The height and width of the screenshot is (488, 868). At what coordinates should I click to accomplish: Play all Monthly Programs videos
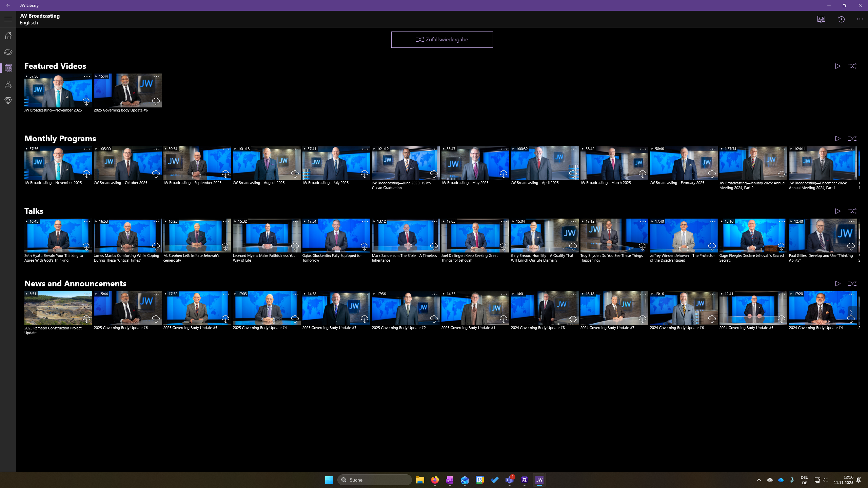click(x=837, y=139)
